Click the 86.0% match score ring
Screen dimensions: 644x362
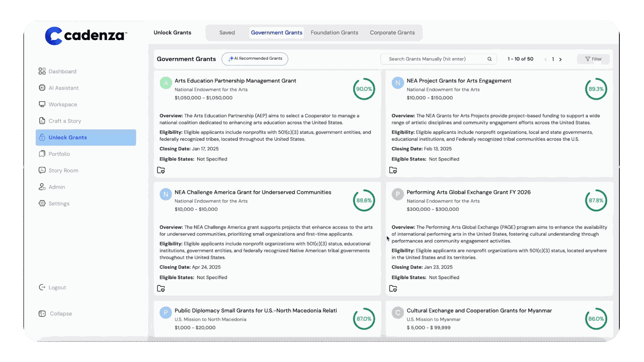click(596, 319)
